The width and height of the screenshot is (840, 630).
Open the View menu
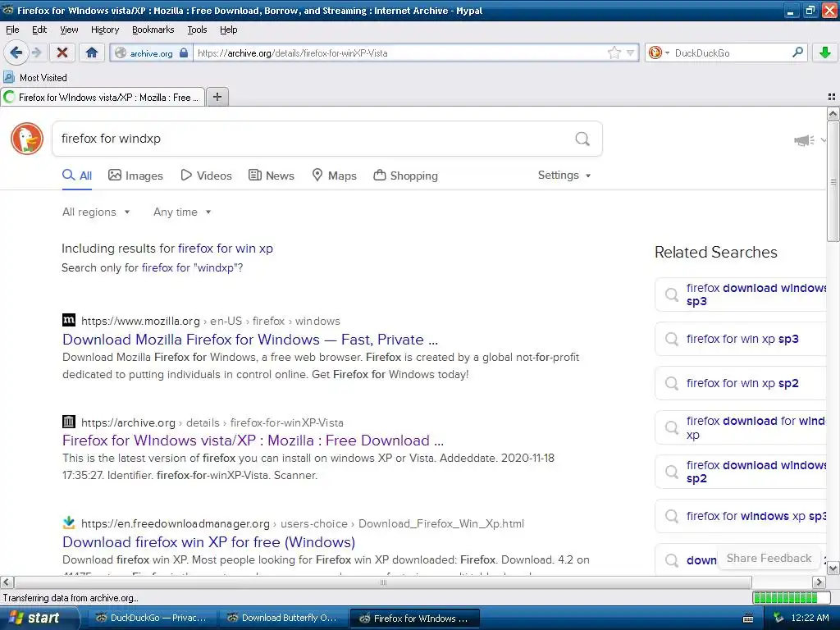(69, 30)
